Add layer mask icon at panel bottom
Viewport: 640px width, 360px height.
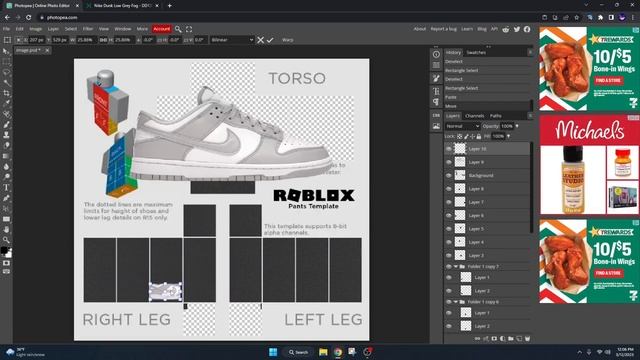[494, 339]
